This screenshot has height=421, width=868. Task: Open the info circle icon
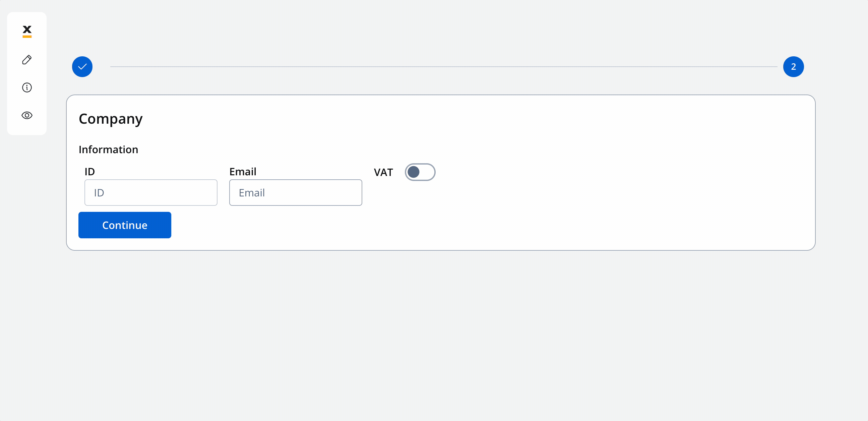(x=27, y=87)
